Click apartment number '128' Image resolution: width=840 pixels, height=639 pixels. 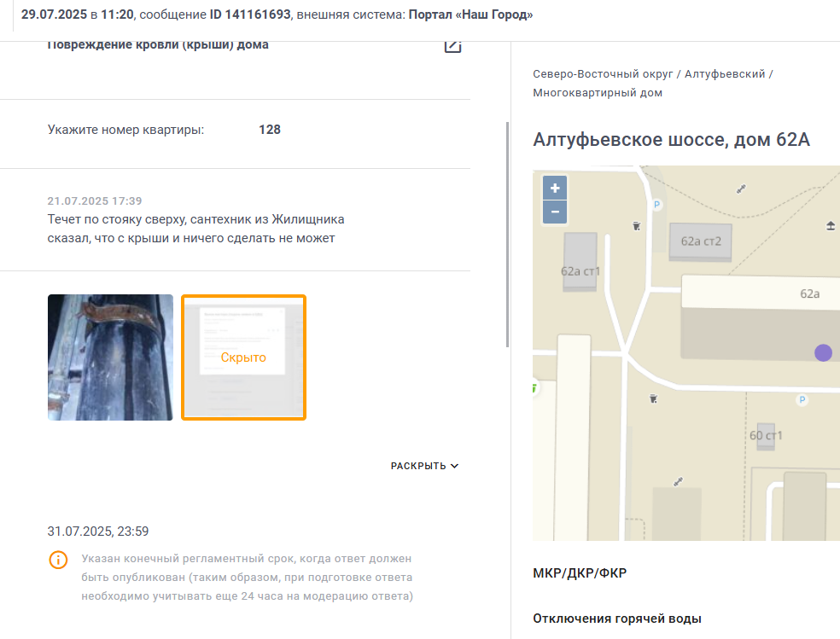[x=270, y=130]
